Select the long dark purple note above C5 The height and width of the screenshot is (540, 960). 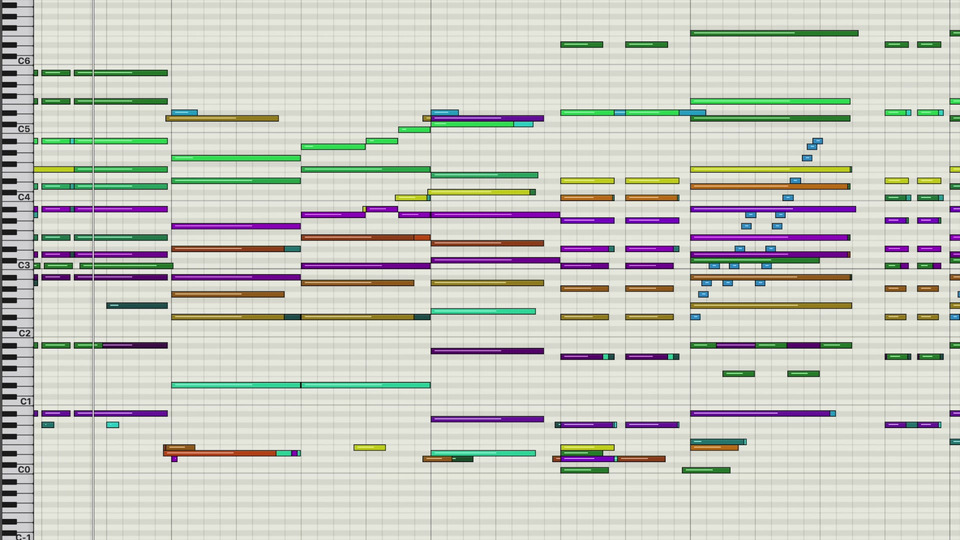coord(487,118)
